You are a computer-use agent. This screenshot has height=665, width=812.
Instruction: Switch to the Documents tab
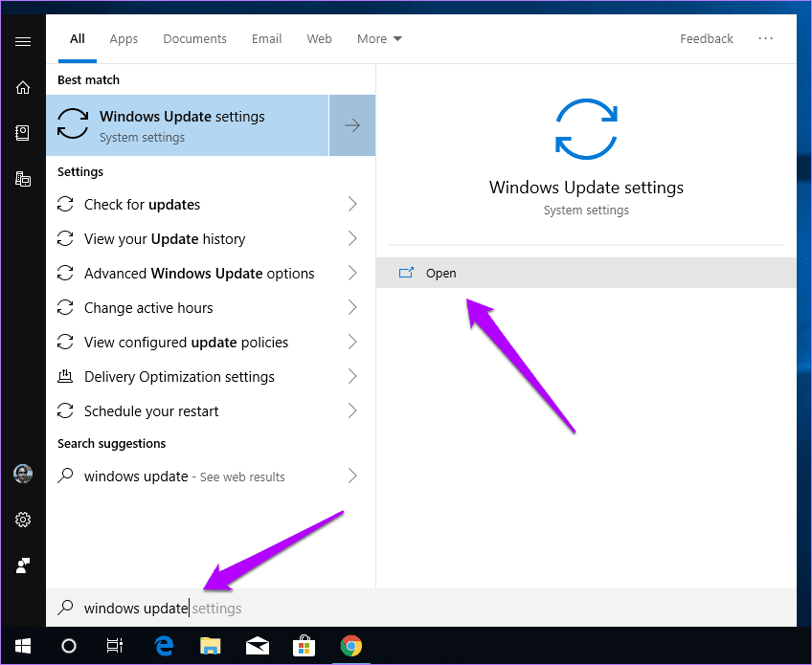[x=194, y=39]
